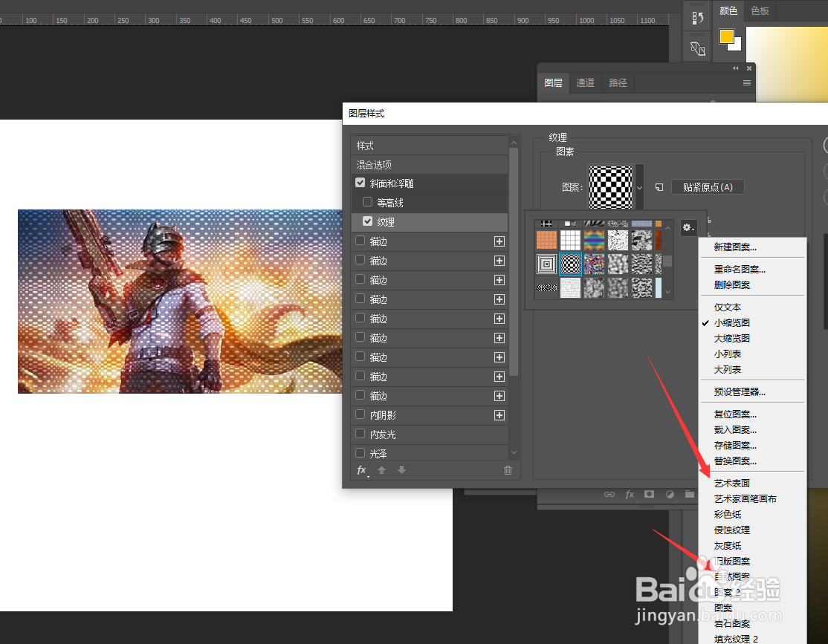The height and width of the screenshot is (644, 828).
Task: Switch view to 小列表
Action: pos(727,354)
